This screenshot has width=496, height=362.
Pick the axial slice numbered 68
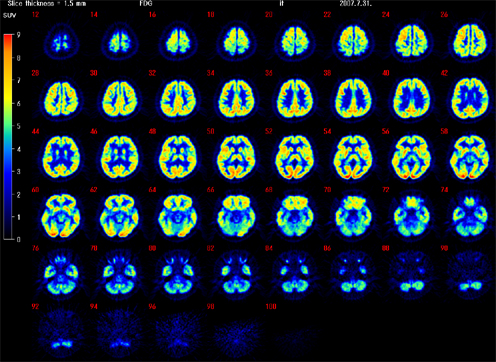(295, 216)
